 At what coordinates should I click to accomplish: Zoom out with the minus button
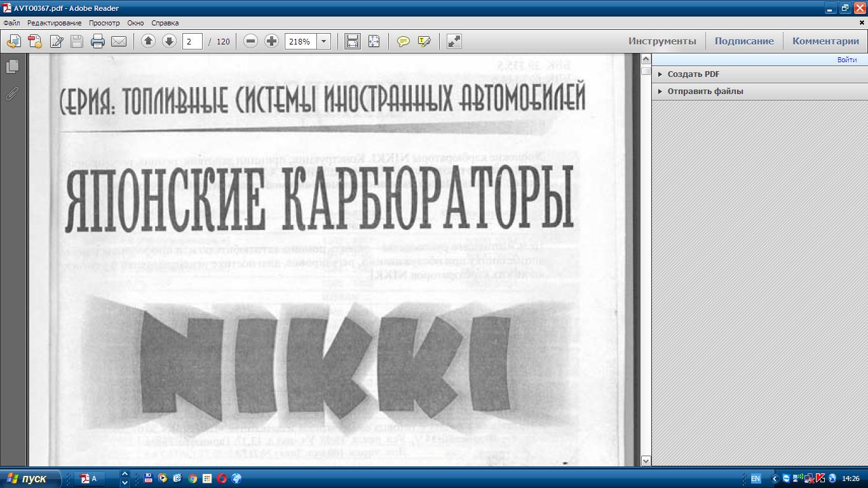tap(250, 41)
